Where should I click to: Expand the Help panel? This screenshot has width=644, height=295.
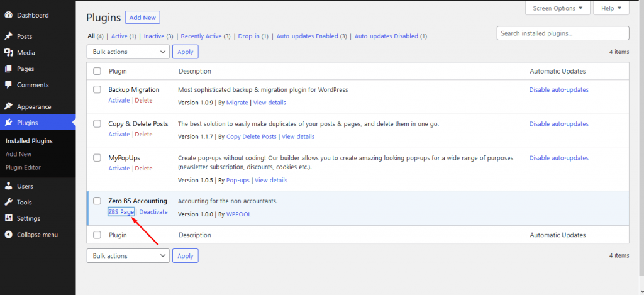tap(611, 8)
